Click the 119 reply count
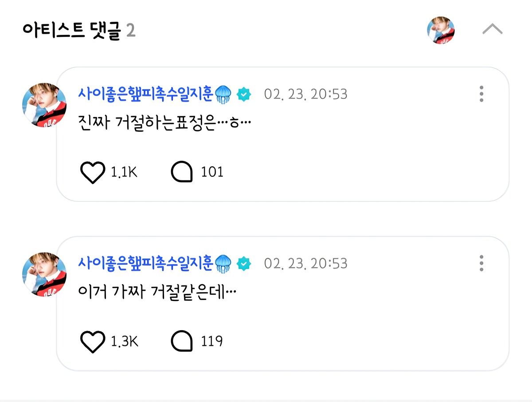Image resolution: width=532 pixels, height=402 pixels. pyautogui.click(x=212, y=342)
